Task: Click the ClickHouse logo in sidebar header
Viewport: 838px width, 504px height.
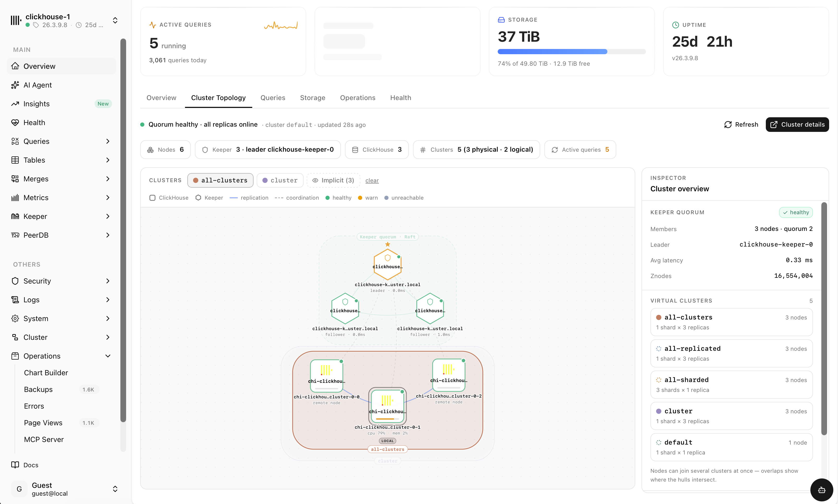Action: pos(16,20)
